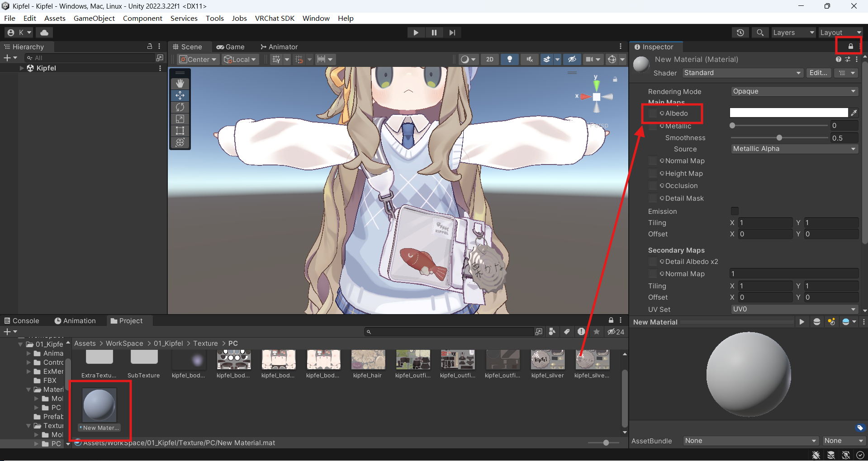The image size is (868, 461).
Task: Enable the Emission checkbox
Action: [x=735, y=211]
